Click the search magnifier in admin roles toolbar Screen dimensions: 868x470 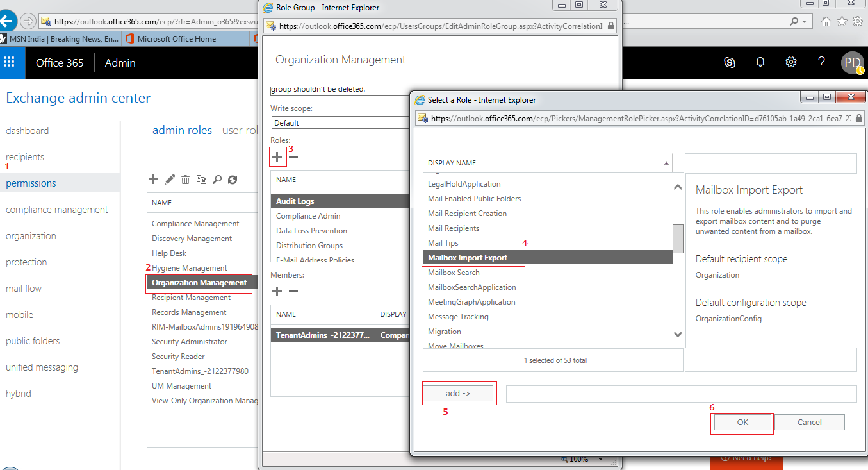click(217, 180)
